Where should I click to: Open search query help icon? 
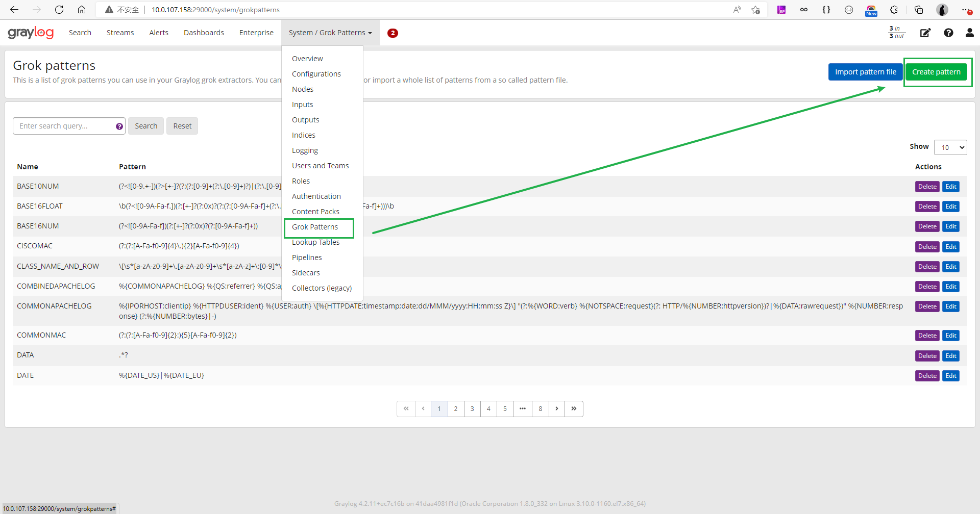[119, 126]
